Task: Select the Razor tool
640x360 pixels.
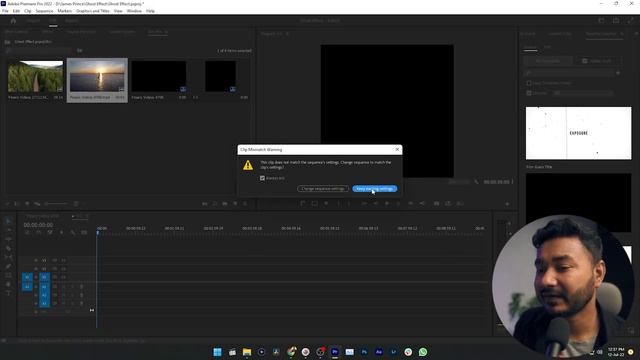Action: coord(8,248)
